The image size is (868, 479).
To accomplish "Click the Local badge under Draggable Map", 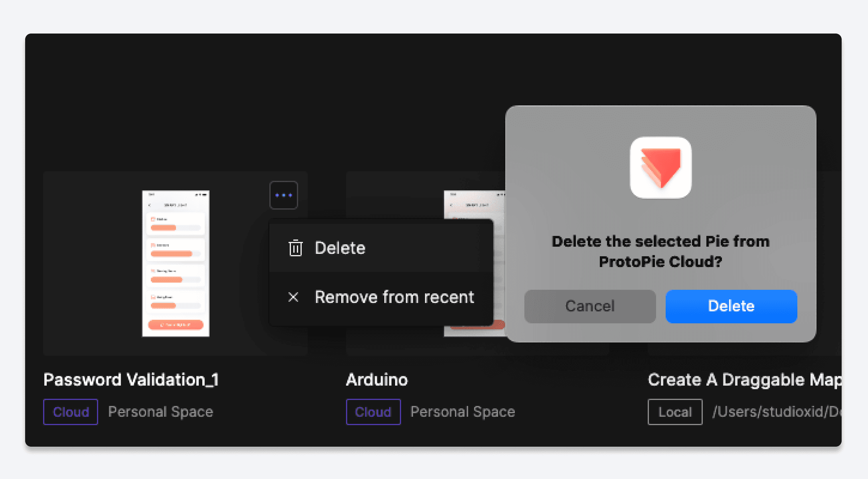I will pyautogui.click(x=675, y=412).
